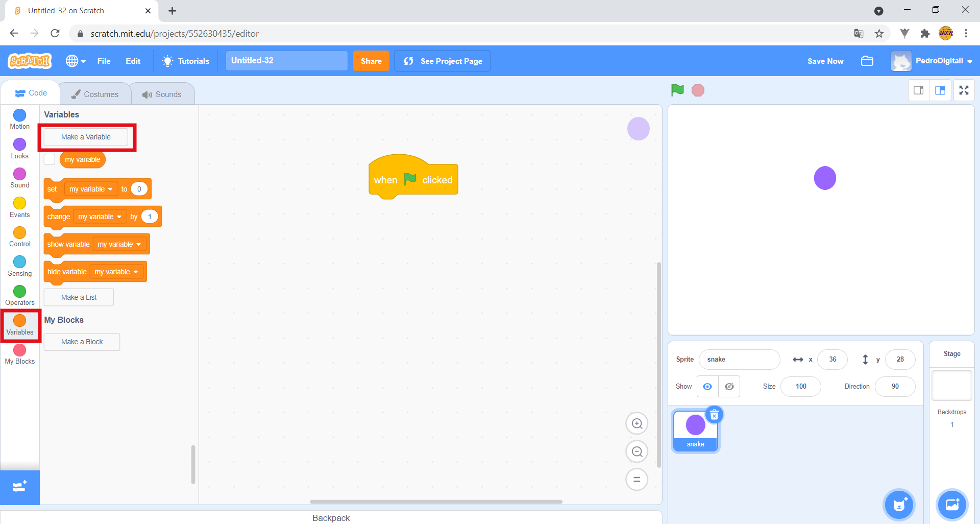Screen dimensions: 980x524
Task: Show the snake sprite with eye icon
Action: coord(707,387)
